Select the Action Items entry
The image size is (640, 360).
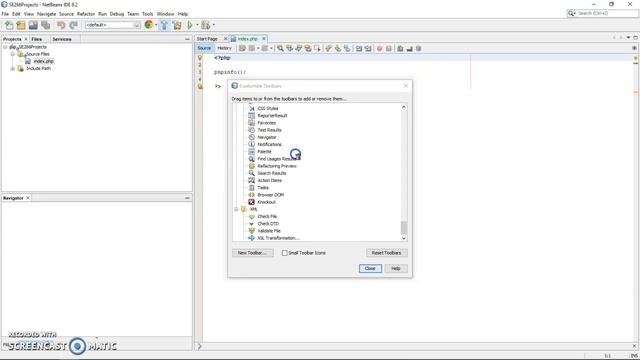tap(269, 180)
